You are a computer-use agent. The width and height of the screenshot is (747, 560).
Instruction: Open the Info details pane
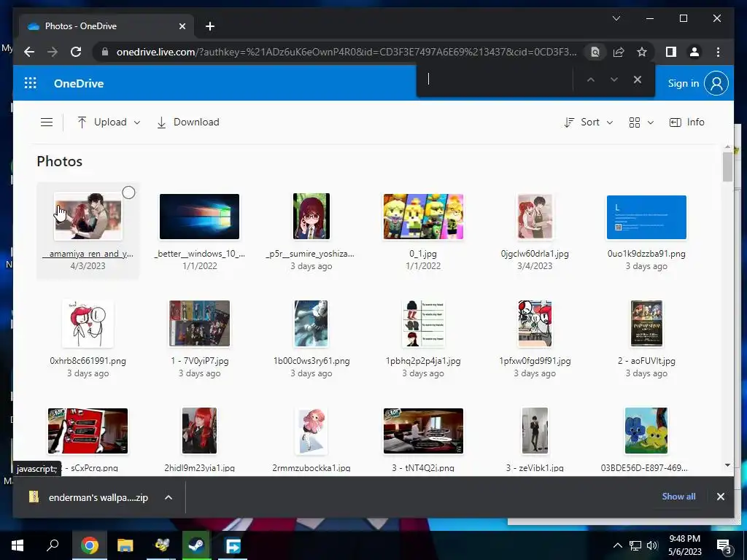[x=687, y=122]
